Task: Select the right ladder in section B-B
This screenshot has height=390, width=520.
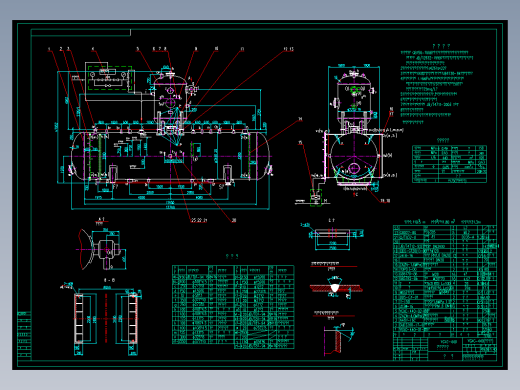Action: (133, 319)
